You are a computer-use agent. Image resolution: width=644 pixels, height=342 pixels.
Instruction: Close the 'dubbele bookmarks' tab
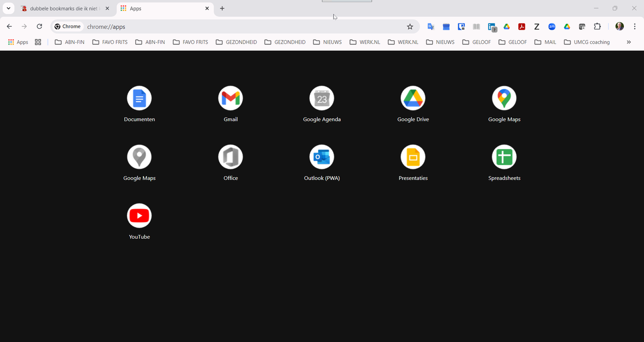point(107,9)
